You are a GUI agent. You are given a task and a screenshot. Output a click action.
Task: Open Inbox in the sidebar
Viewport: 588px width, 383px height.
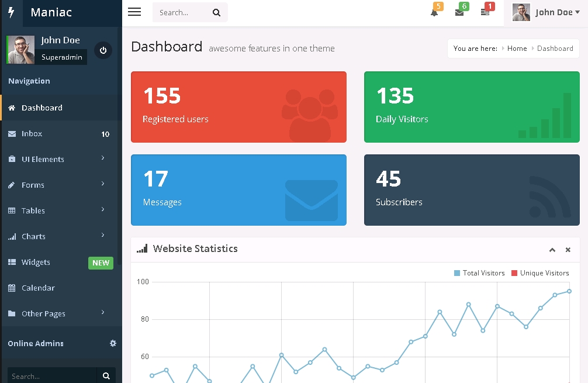(x=32, y=133)
